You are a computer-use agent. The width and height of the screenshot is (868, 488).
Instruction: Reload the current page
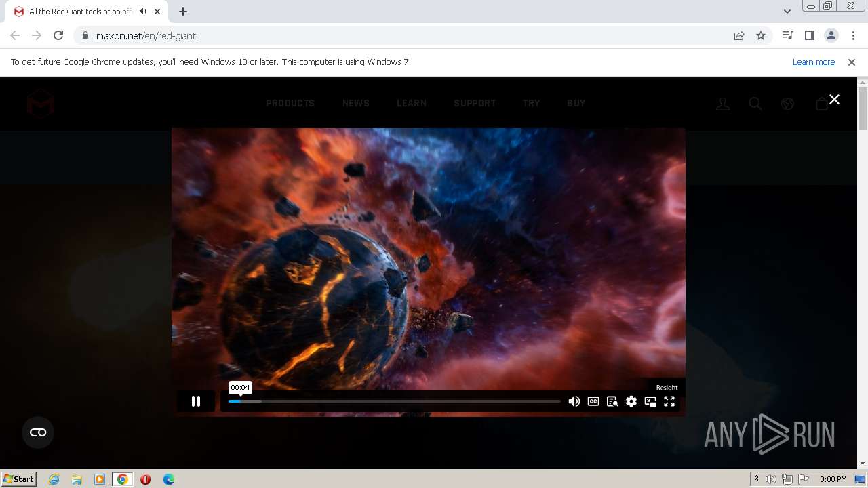[58, 35]
